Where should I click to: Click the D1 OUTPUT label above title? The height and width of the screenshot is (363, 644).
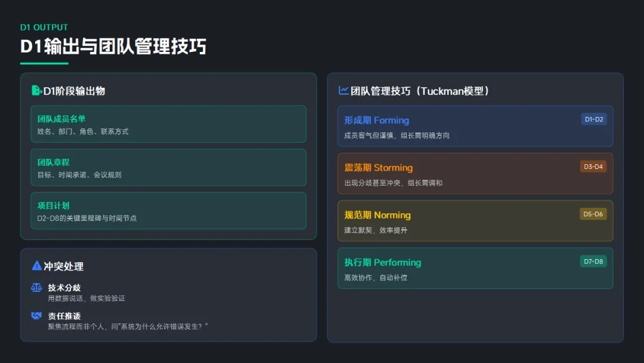[x=44, y=27]
